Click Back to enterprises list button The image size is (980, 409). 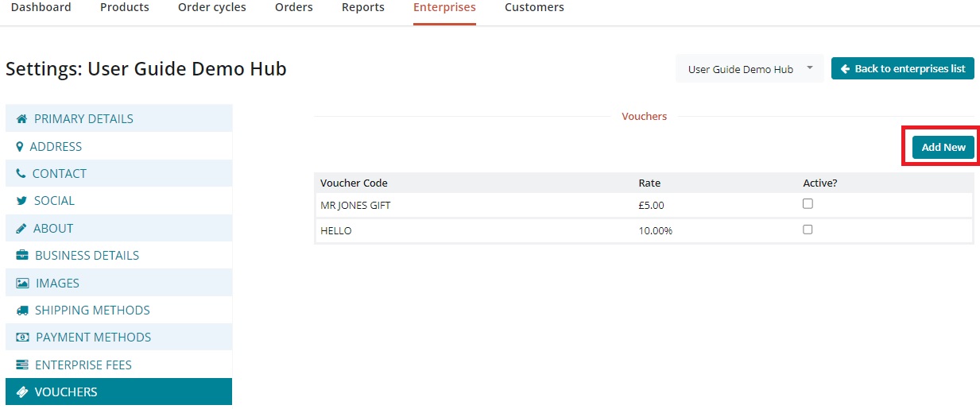[902, 69]
